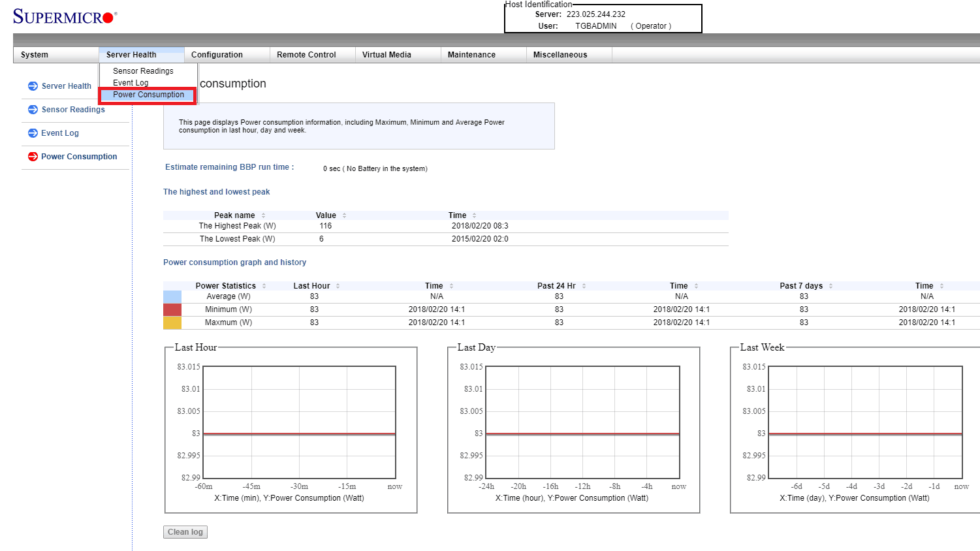Sort the peak table by Value column

pyautogui.click(x=344, y=215)
